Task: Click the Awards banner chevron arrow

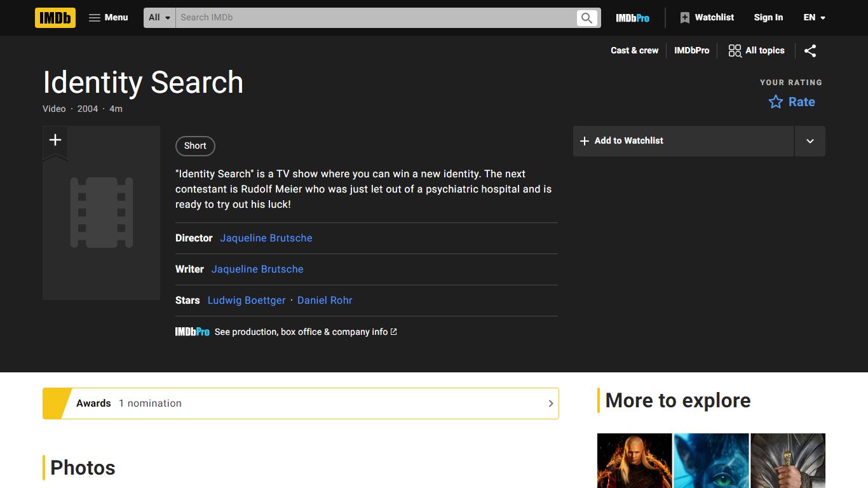Action: coord(551,403)
